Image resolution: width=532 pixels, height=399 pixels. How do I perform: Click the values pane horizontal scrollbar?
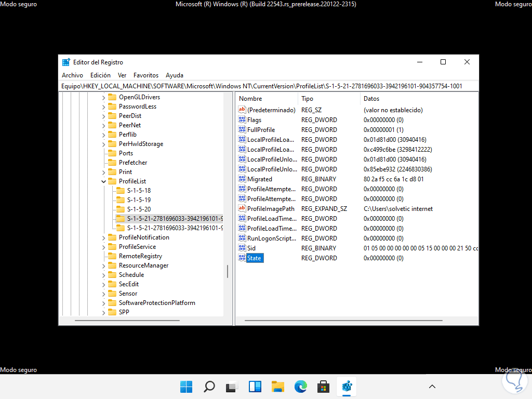click(343, 320)
